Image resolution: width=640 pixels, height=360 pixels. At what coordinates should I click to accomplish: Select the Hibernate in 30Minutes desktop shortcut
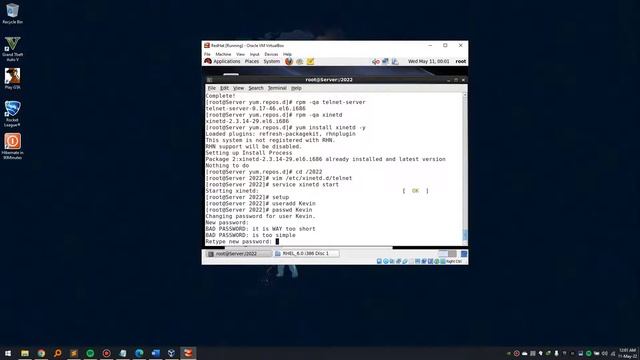click(13, 146)
